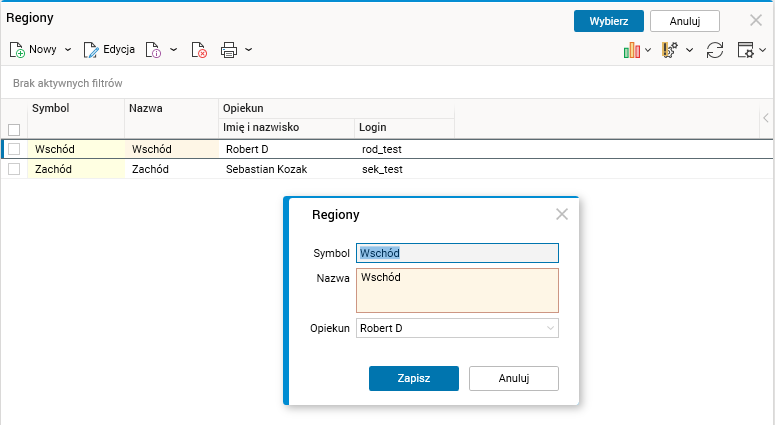This screenshot has width=775, height=425.
Task: Click the delete record icon
Action: pos(198,49)
